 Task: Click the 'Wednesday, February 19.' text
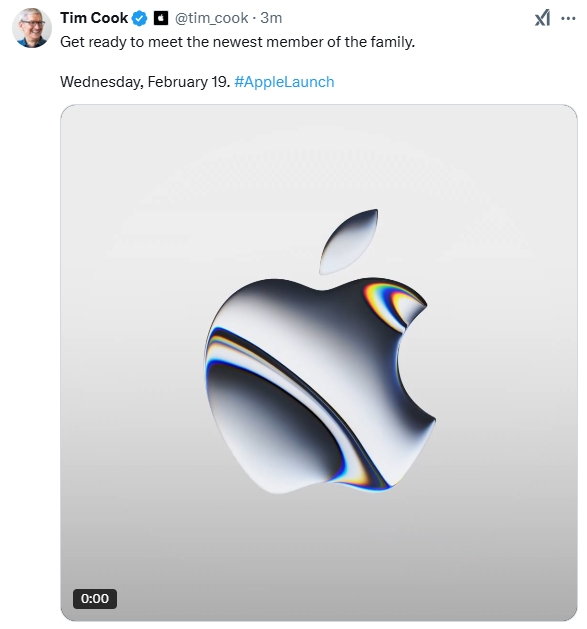point(145,82)
